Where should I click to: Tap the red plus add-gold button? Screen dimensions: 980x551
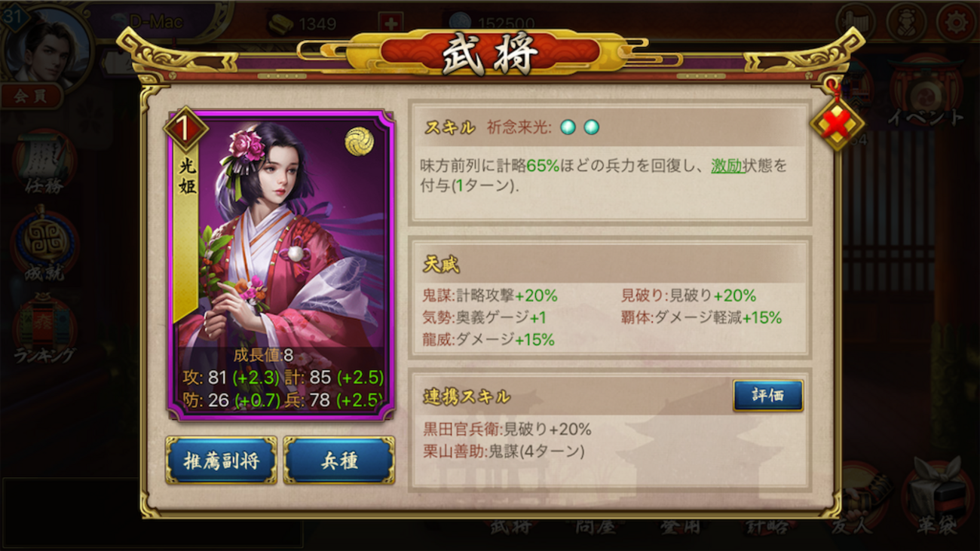(390, 23)
